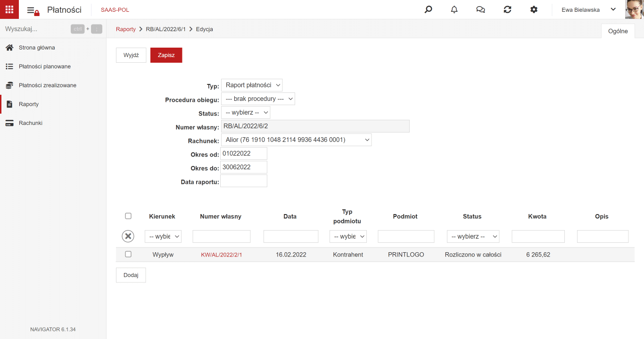Open the KW/AL/2022/2/1 payment link

[x=222, y=255]
